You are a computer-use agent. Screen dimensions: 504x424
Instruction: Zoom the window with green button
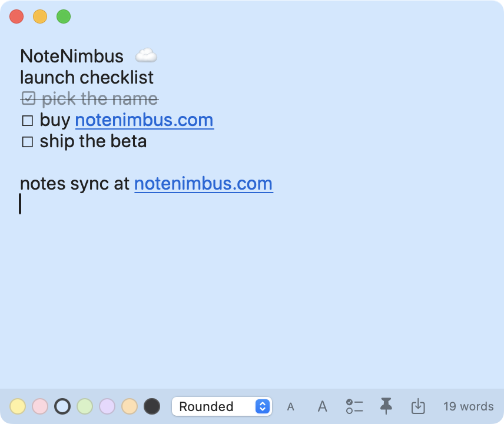[64, 16]
